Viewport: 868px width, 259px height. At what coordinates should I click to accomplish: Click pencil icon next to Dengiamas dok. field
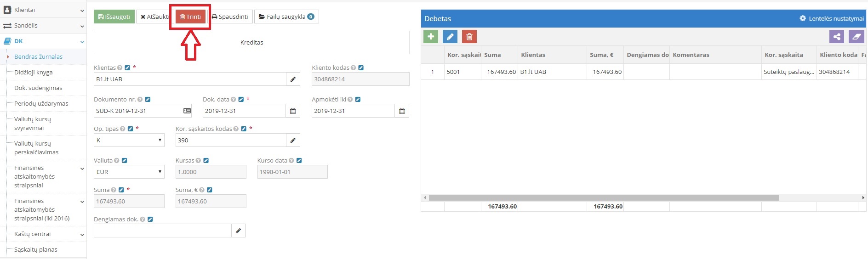pyautogui.click(x=238, y=231)
